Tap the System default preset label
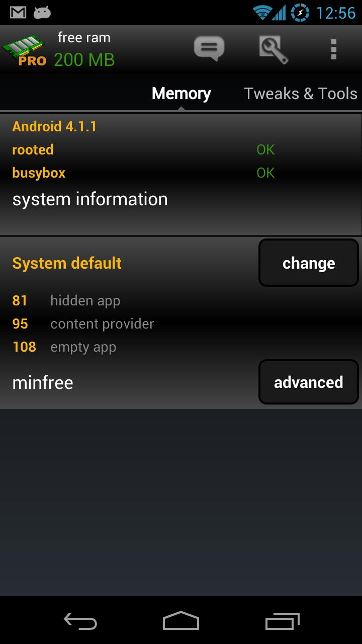This screenshot has height=644, width=362. [x=67, y=263]
